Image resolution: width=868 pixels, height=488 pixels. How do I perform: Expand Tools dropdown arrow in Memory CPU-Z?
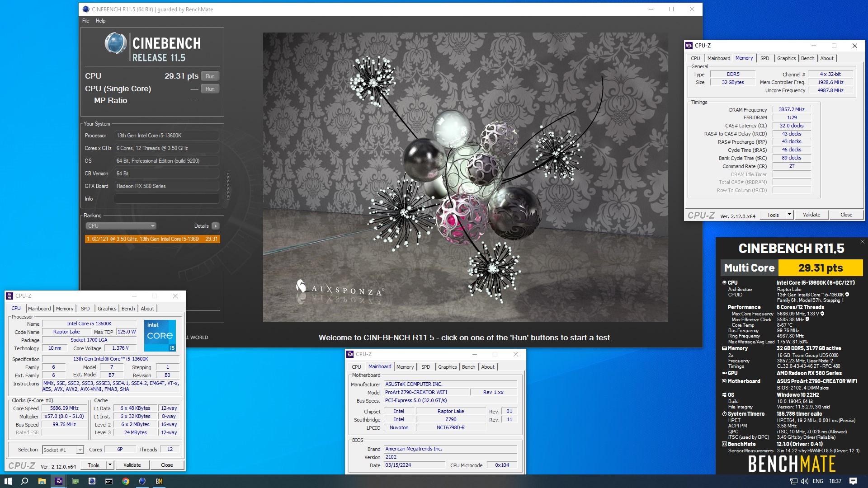coord(789,215)
